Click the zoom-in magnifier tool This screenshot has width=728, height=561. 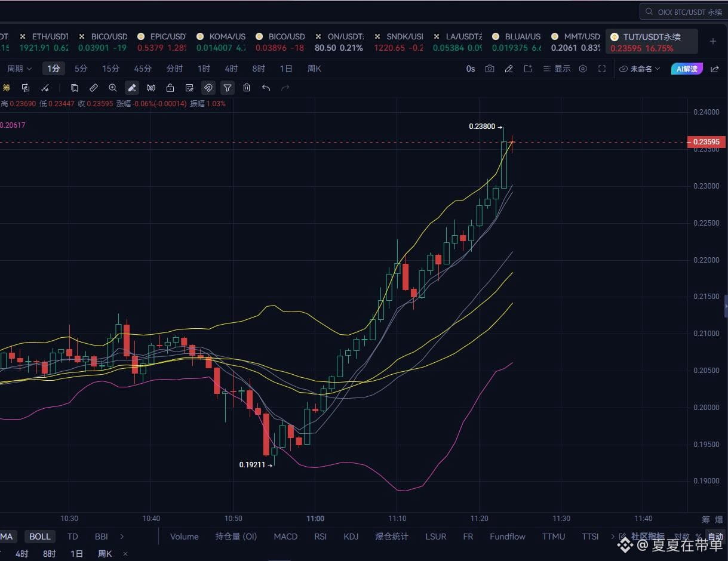click(113, 88)
